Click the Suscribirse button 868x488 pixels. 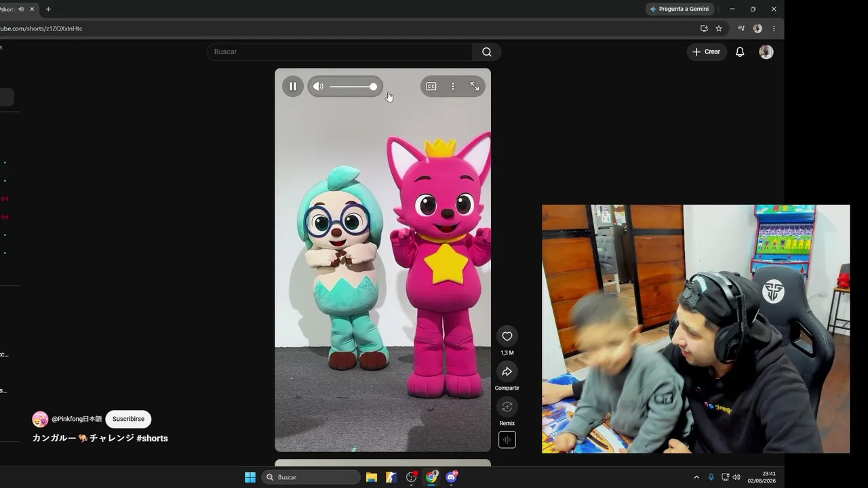click(x=128, y=419)
